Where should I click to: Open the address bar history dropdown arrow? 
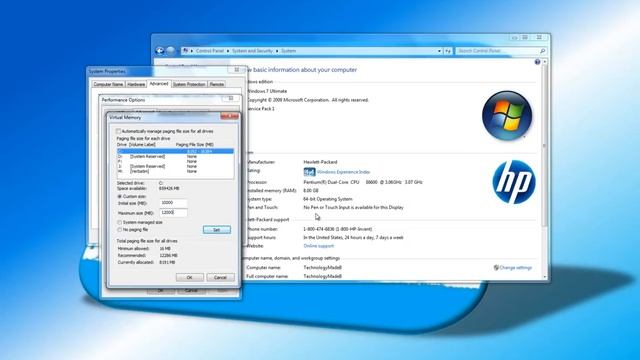pyautogui.click(x=439, y=51)
